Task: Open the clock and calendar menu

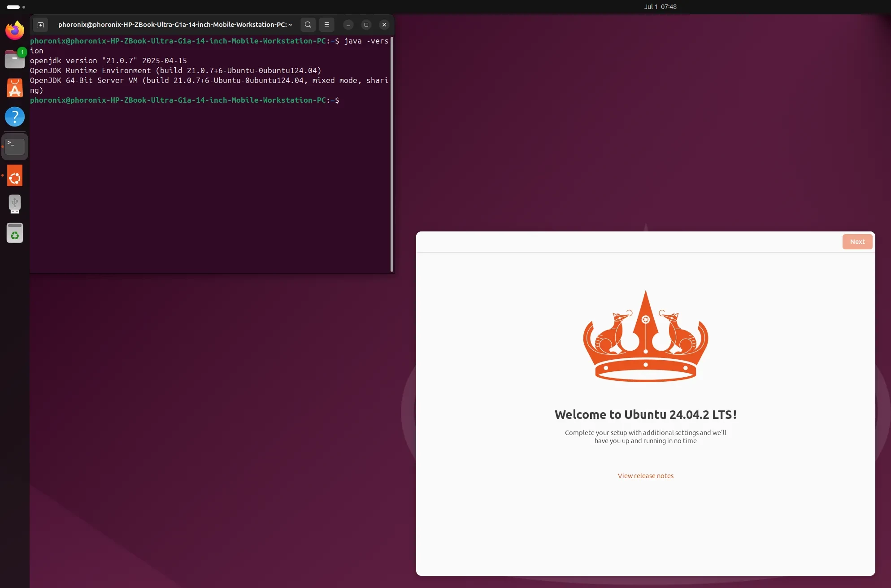Action: pyautogui.click(x=660, y=7)
